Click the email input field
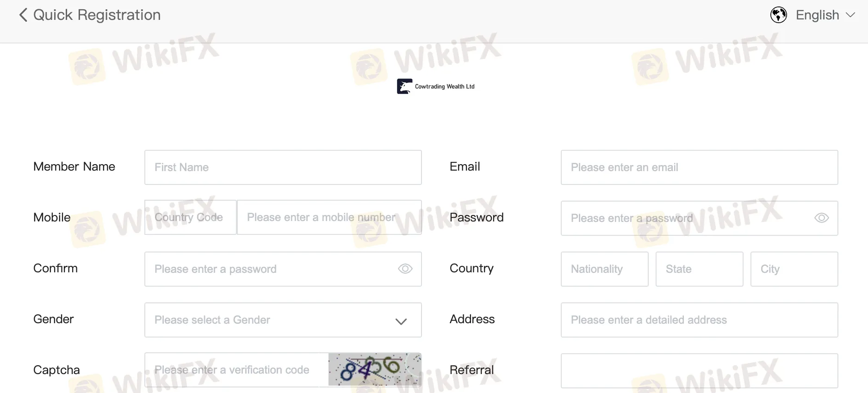Image resolution: width=868 pixels, height=393 pixels. 700,167
